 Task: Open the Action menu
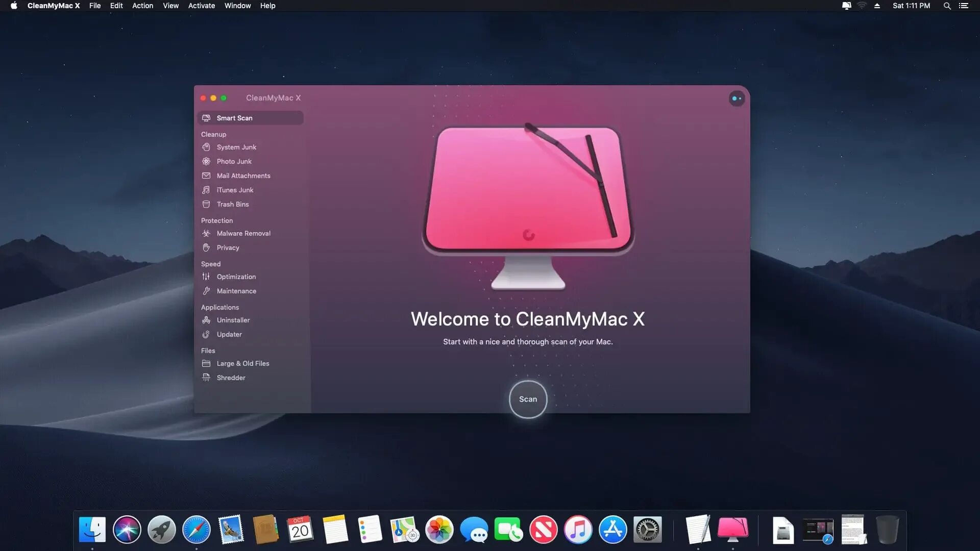142,6
